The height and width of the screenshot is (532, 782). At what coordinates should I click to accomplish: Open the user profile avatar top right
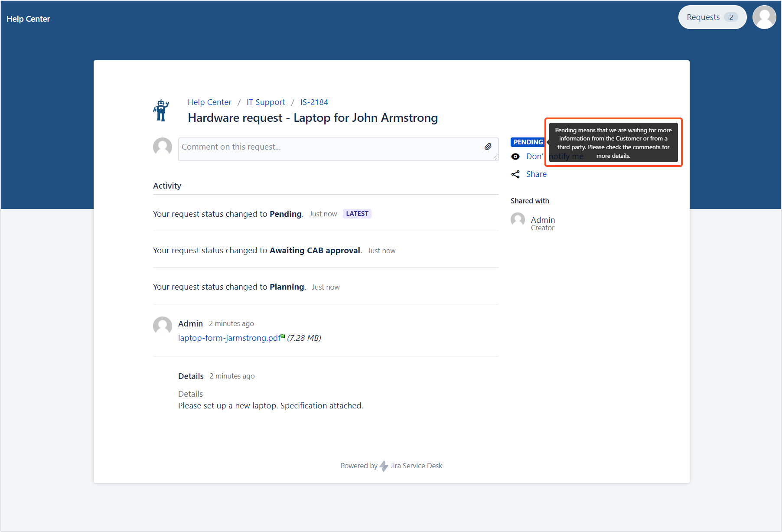764,17
